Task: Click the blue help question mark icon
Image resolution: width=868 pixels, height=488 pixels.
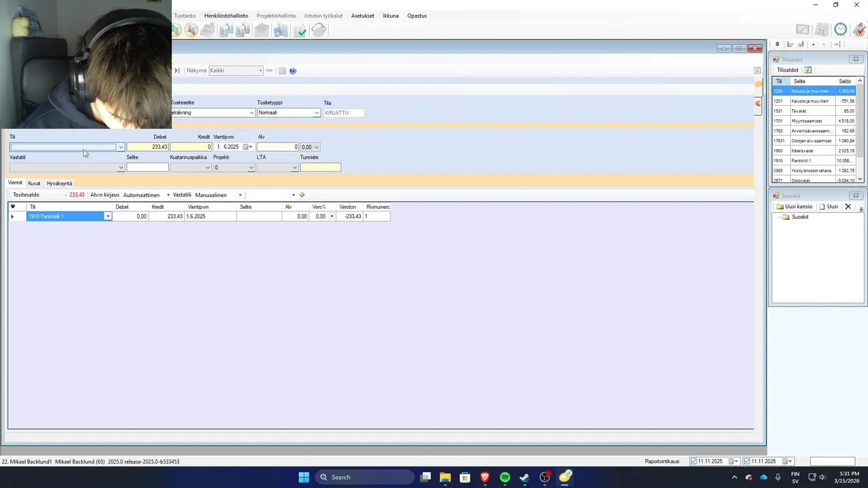Action: coord(292,70)
